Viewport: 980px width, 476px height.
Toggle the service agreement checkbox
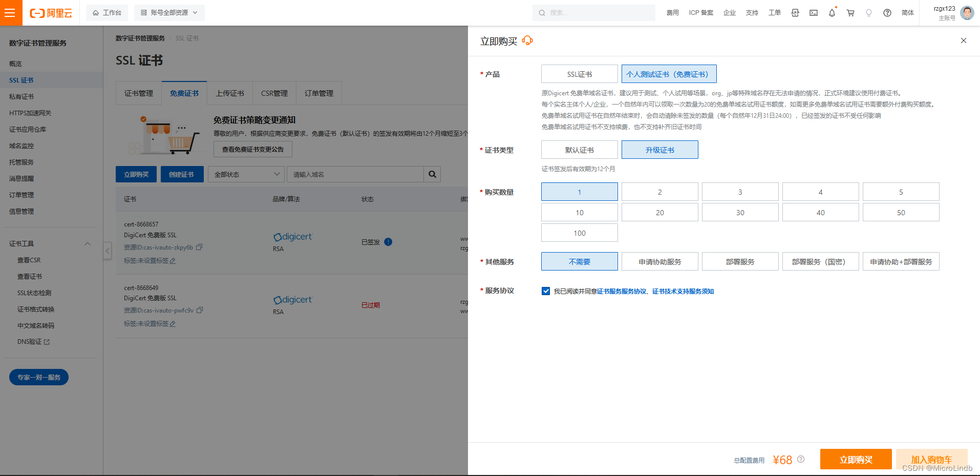[546, 291]
